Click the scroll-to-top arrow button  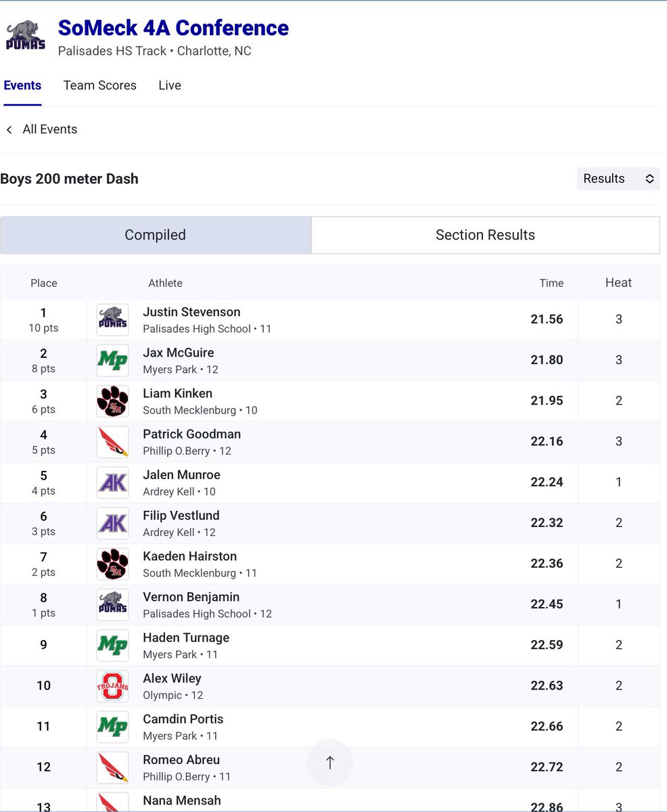[330, 763]
